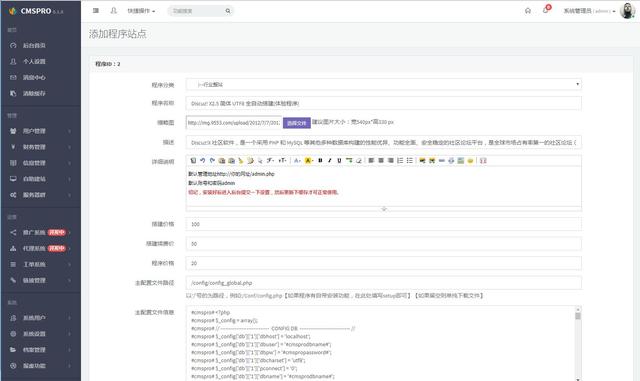
Task: Click the editor resize handle at bottom
Action: pos(384,209)
